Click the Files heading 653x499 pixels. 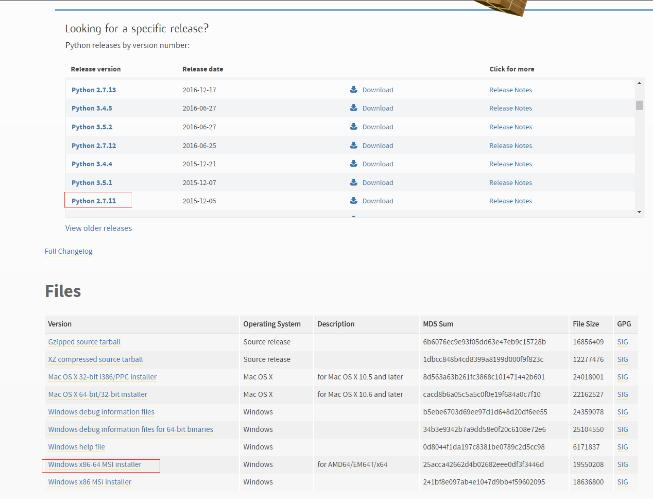63,291
